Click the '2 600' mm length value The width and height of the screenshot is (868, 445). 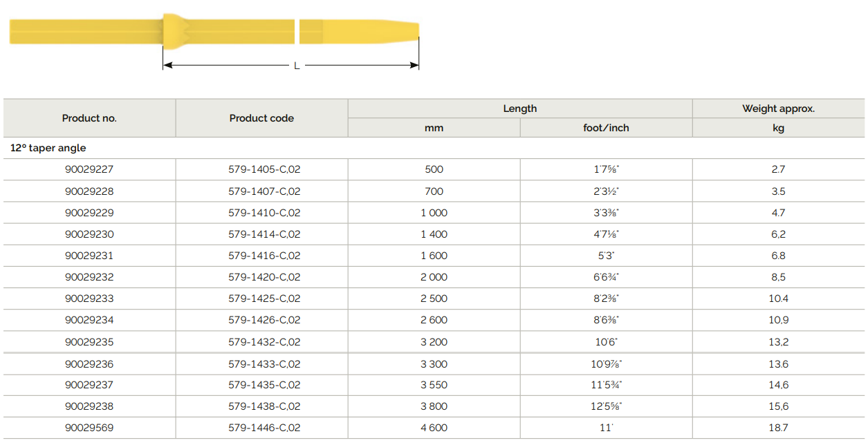(x=434, y=320)
